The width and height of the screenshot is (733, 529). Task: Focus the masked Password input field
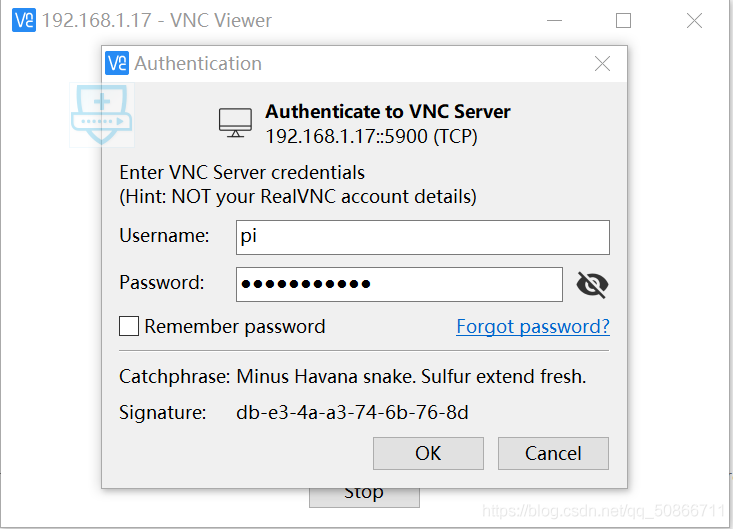click(399, 285)
